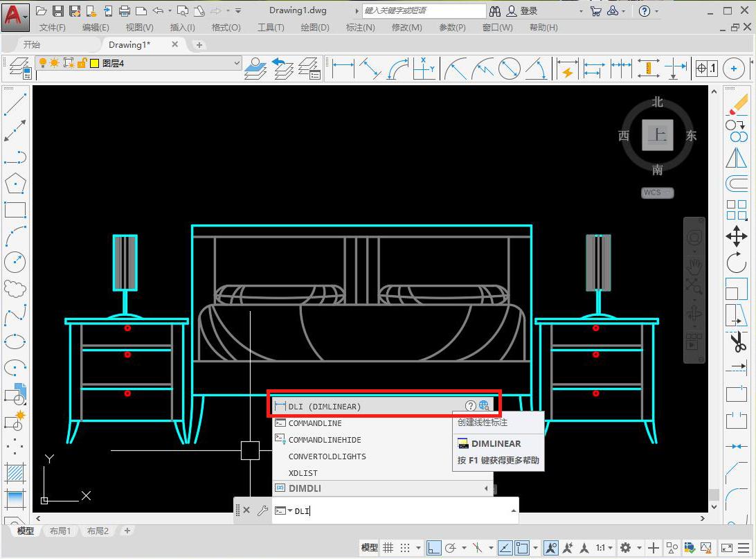Select the Erase tool

click(x=737, y=105)
